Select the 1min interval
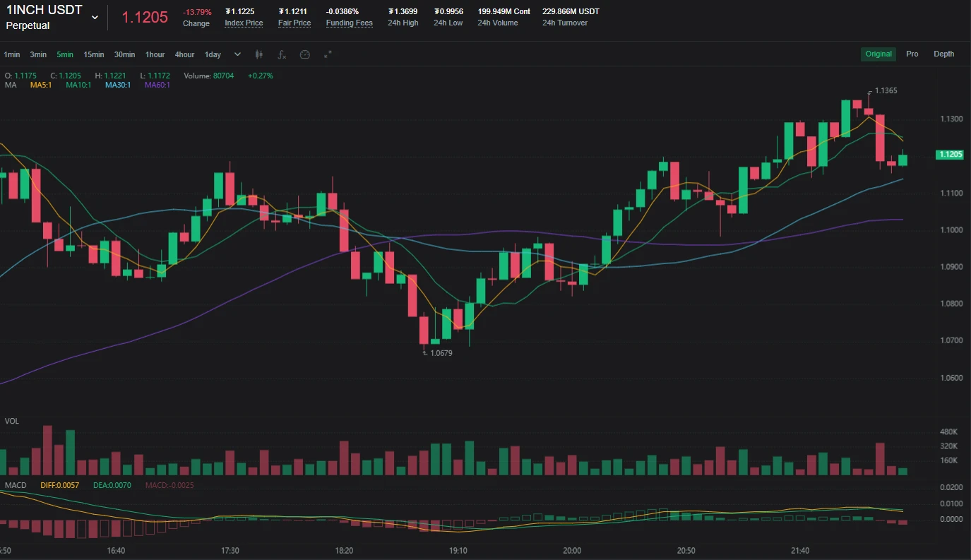This screenshot has height=560, width=971. coord(12,54)
